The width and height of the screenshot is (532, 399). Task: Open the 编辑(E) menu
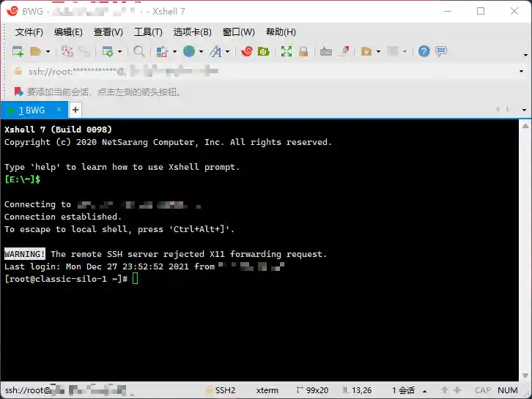pyautogui.click(x=68, y=32)
